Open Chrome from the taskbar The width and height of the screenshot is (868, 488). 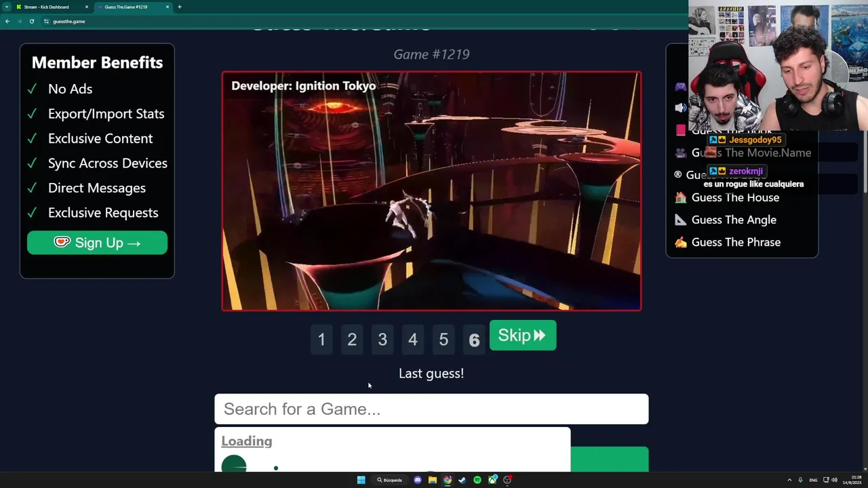click(x=448, y=480)
